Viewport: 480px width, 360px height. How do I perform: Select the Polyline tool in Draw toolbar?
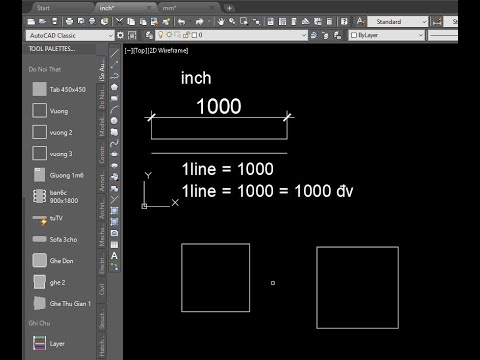click(114, 76)
